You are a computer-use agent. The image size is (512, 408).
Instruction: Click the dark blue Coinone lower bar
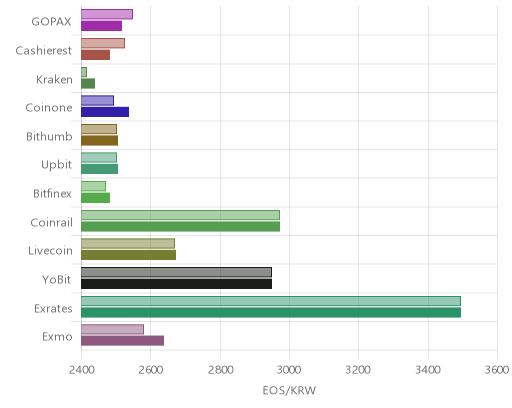tap(105, 112)
